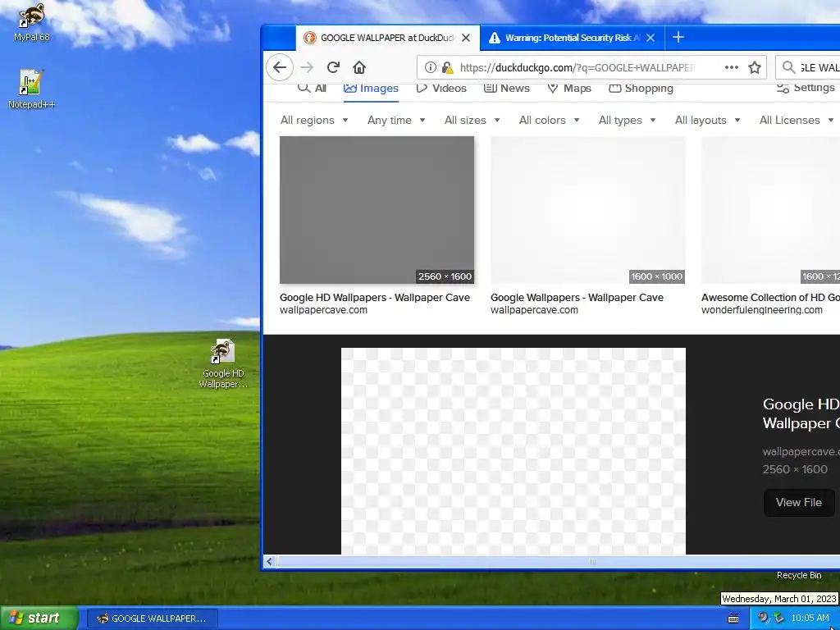
Task: Select the Recycle Bin desktop label
Action: (799, 575)
